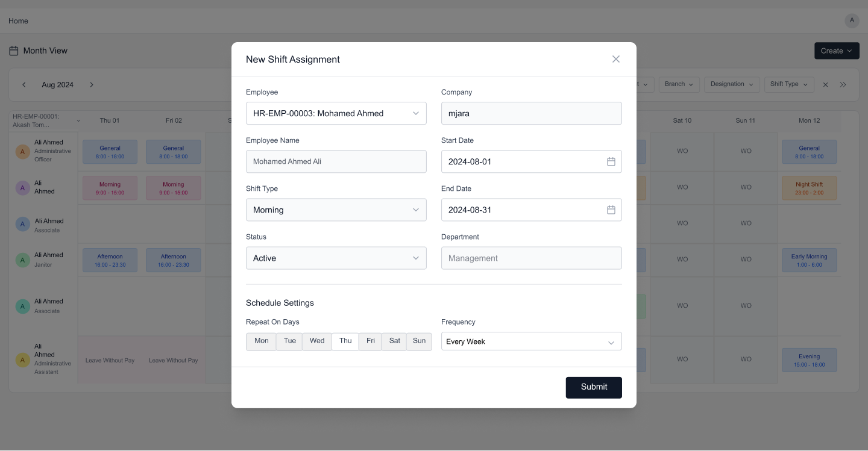
Task: Toggle Sat repeat day
Action: pos(394,341)
